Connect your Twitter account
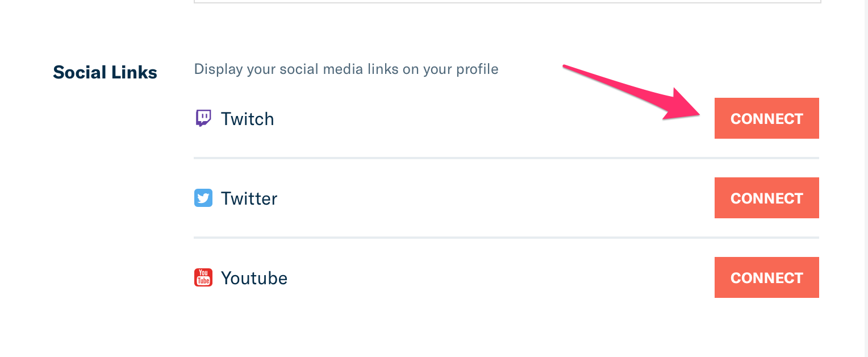 tap(766, 198)
